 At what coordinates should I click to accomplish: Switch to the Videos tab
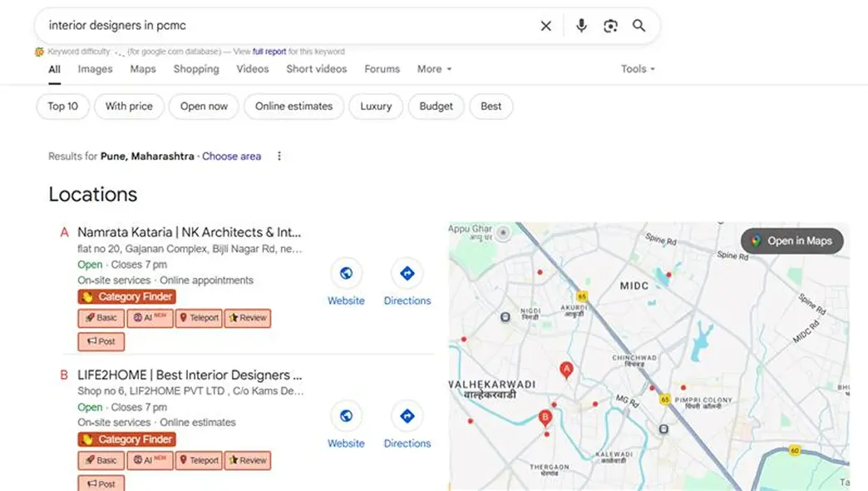pos(253,69)
